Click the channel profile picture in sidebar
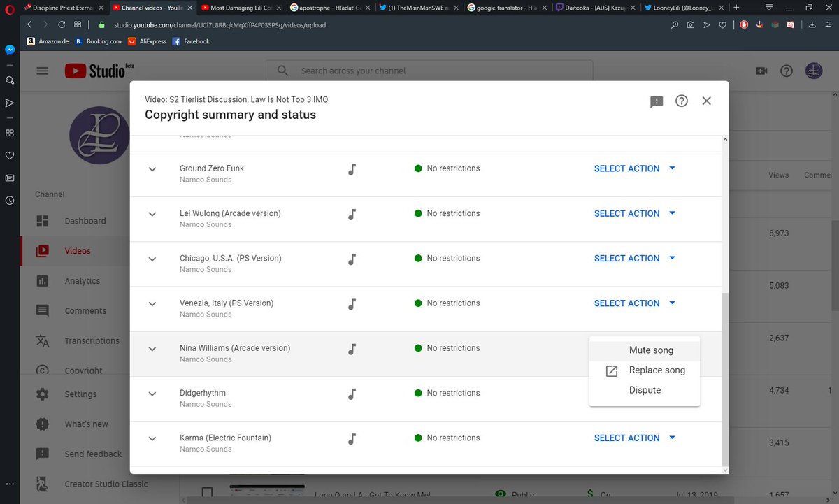The height and width of the screenshot is (504, 839). coord(99,136)
